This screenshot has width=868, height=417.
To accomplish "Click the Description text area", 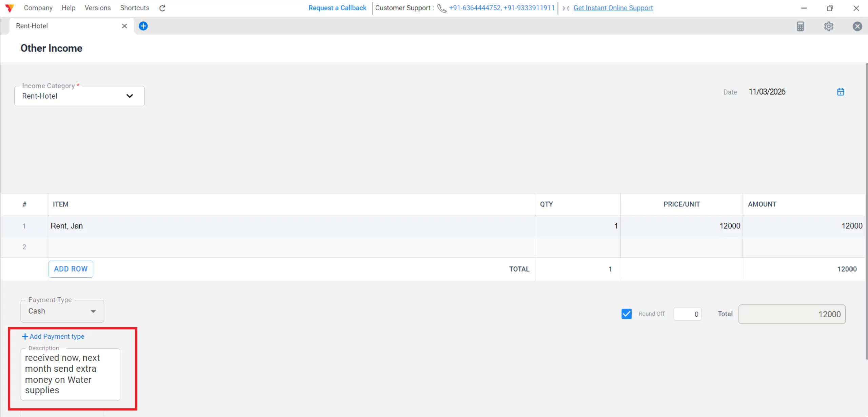I will [x=70, y=374].
